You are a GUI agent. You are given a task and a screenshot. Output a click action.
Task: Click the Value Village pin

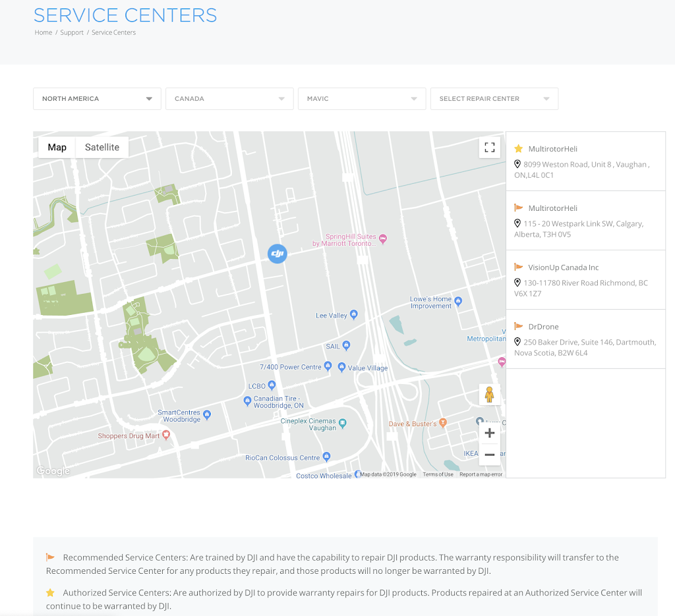coord(341,367)
